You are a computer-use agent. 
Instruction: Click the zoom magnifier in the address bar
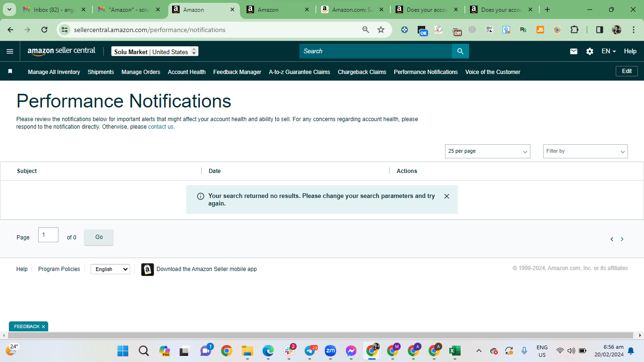tap(366, 30)
